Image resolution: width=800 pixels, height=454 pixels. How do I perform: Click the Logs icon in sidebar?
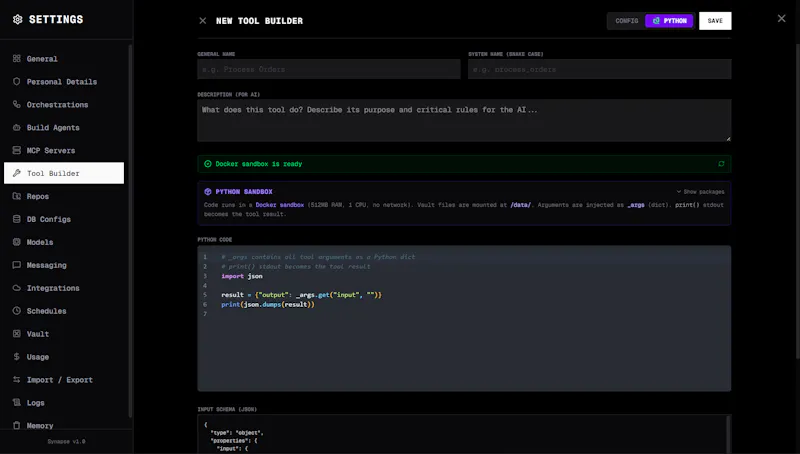pyautogui.click(x=17, y=402)
